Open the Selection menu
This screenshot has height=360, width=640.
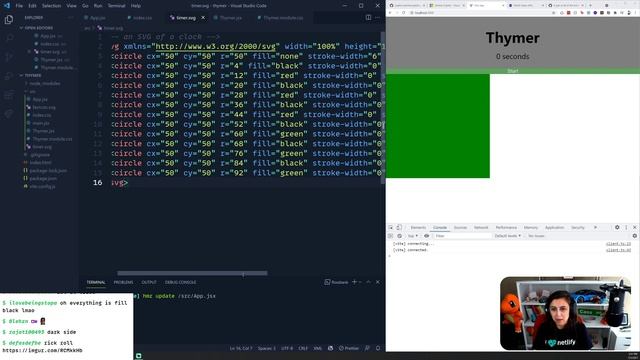(51, 6)
